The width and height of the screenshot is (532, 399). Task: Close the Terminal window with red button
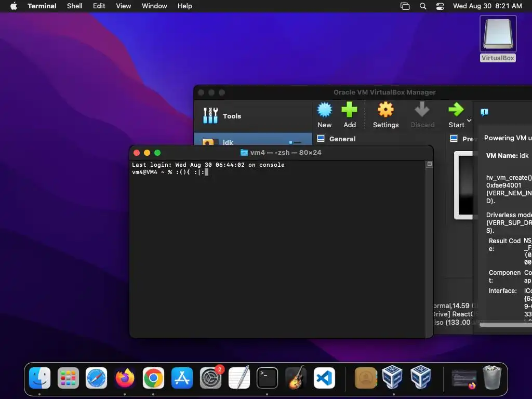click(137, 153)
